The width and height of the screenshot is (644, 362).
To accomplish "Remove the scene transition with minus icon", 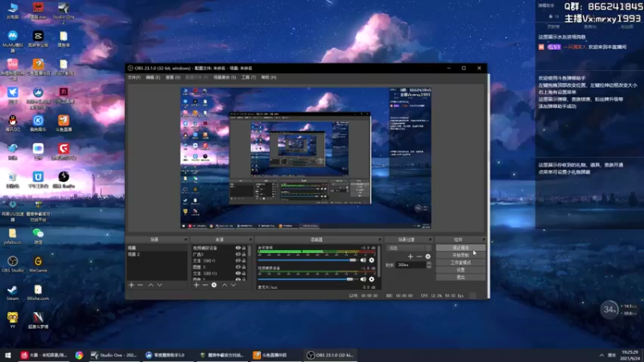I will (419, 257).
